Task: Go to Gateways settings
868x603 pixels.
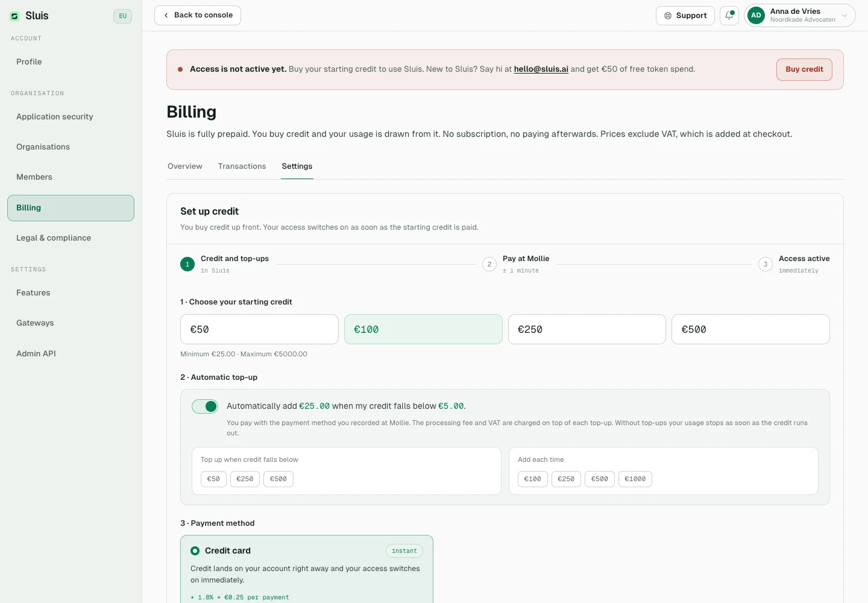Action: point(71,323)
